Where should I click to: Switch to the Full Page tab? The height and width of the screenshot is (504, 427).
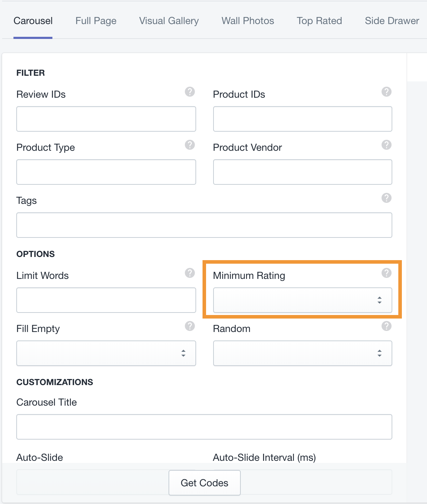pos(96,21)
